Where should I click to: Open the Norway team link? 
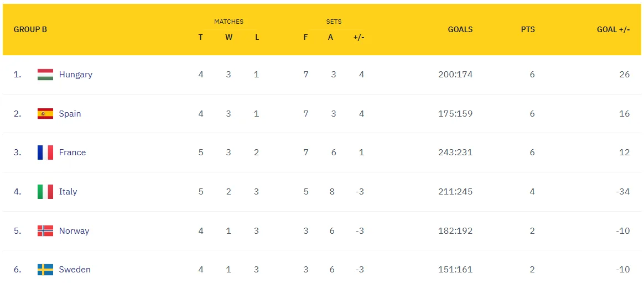coord(74,231)
